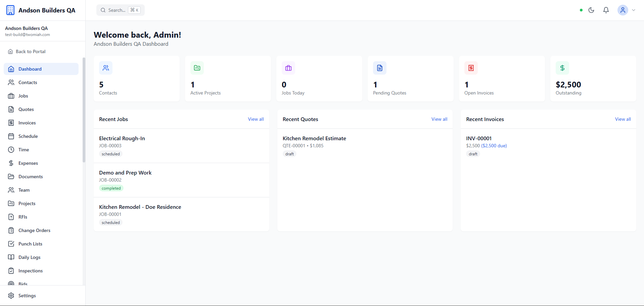Viewport: 644px width, 306px height.
Task: Open the Kitchen Remodel Estimate quote
Action: 314,138
